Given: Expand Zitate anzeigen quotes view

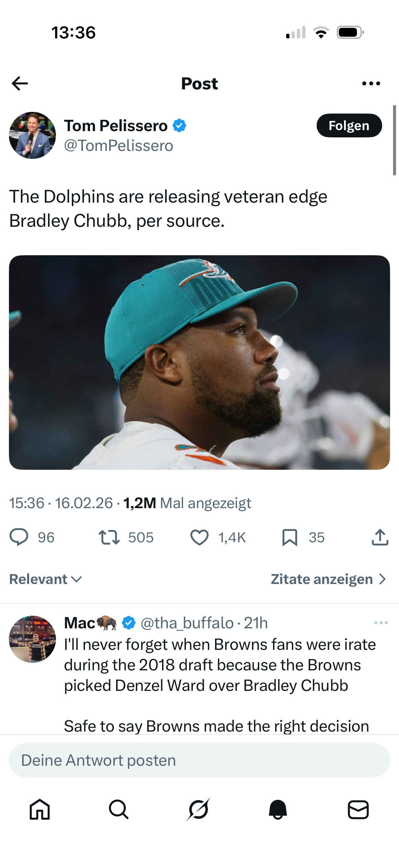Looking at the screenshot, I should tap(328, 579).
